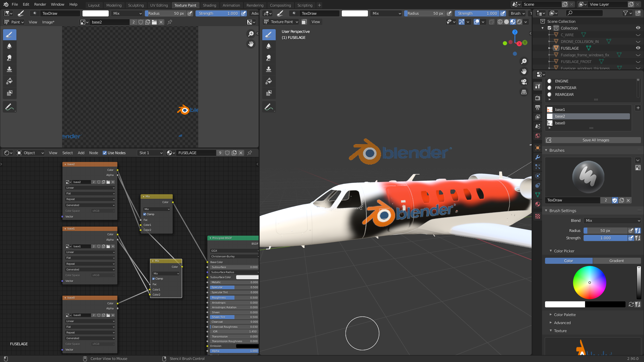Screen dimensions: 644x362
Task: Select the Smear tool in image editor
Action: tap(9, 58)
